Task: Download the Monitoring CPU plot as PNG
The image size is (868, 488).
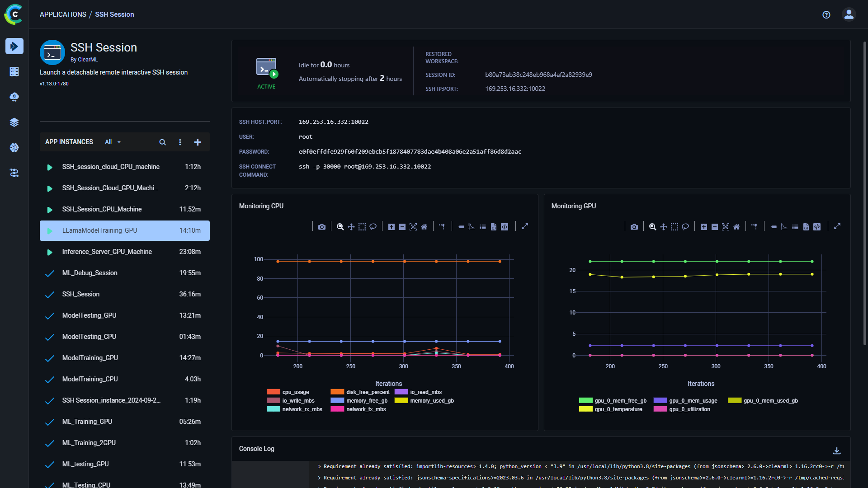Action: (322, 226)
